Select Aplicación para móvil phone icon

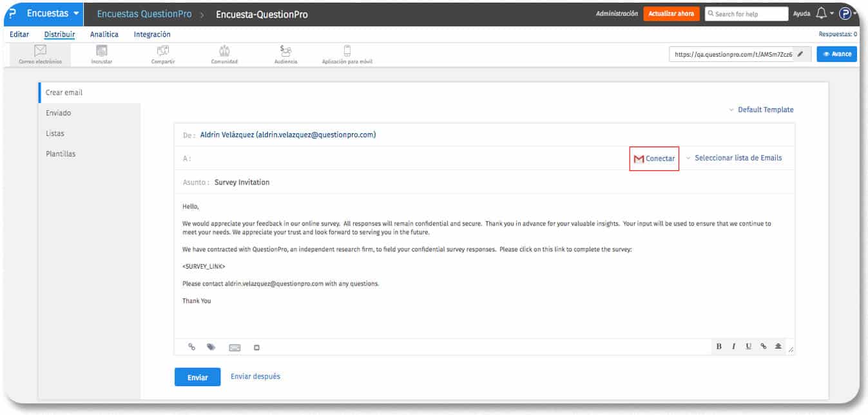347,51
